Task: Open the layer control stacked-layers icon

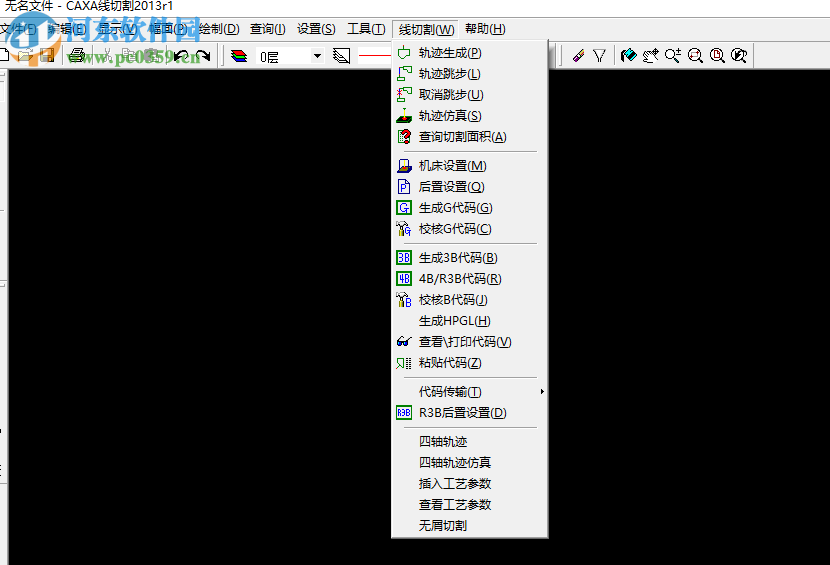Action: click(239, 56)
